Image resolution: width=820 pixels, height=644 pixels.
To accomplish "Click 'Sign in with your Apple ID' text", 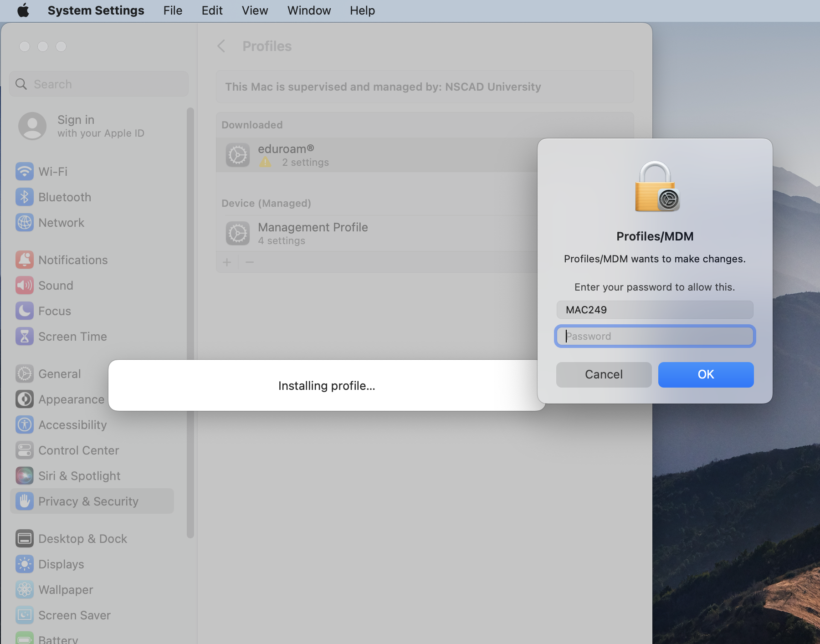I will pos(101,126).
